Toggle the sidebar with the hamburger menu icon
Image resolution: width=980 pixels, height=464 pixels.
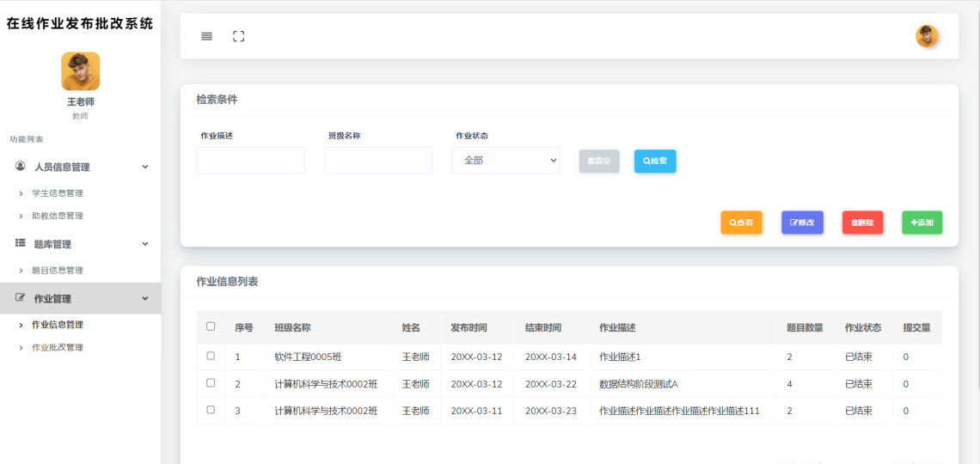coord(207,36)
